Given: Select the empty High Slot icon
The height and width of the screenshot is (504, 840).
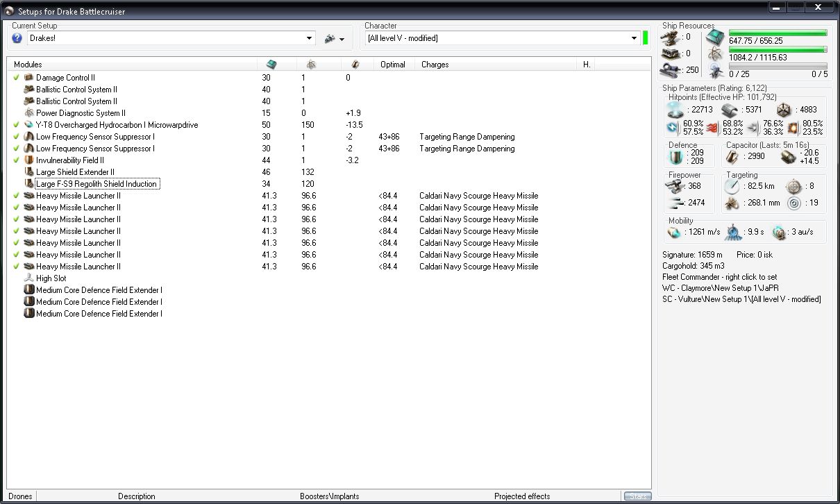Looking at the screenshot, I should (x=29, y=278).
